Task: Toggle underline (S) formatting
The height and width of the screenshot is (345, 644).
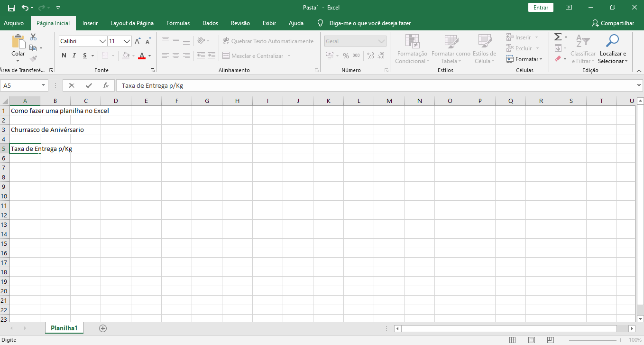Action: (x=85, y=56)
